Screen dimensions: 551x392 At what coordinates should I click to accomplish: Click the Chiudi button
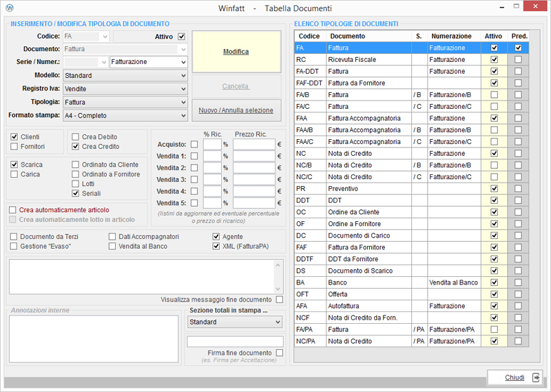point(514,378)
